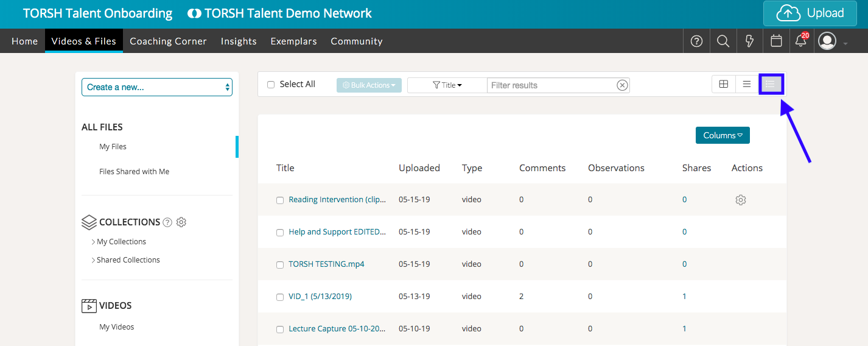Open the Columns dropdown button
The width and height of the screenshot is (868, 346).
(723, 135)
